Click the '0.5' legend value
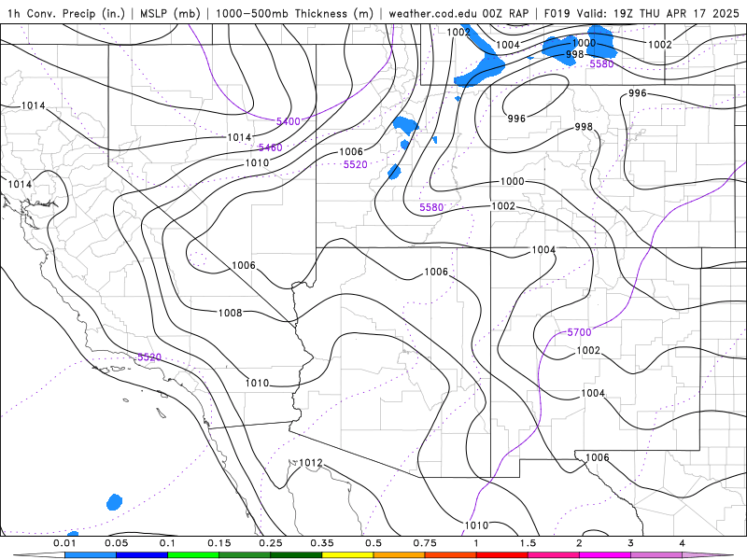Screen dimensions: 747x560 [x=373, y=543]
